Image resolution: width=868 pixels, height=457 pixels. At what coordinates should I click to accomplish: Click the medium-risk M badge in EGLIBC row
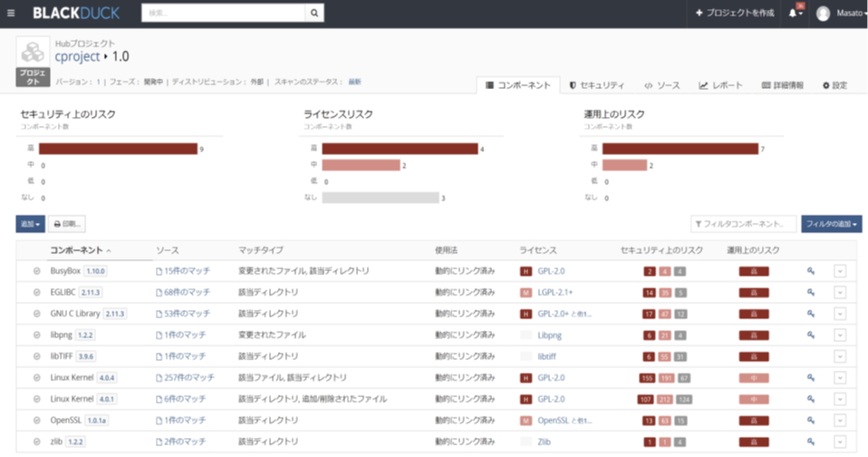(526, 293)
